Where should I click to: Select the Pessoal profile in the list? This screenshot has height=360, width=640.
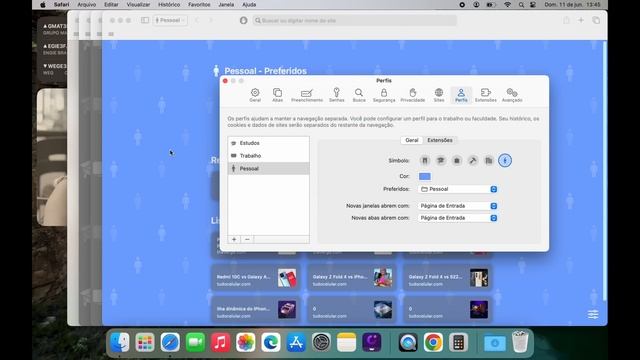point(268,169)
